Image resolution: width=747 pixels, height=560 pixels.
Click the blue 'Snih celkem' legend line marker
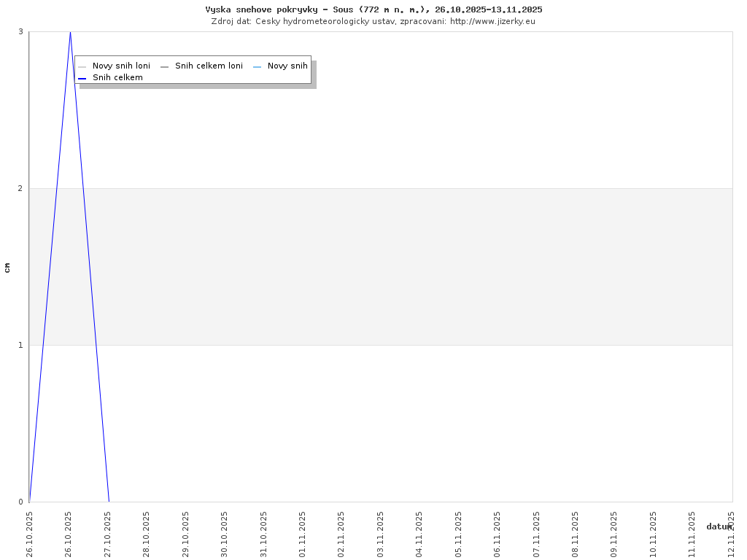click(x=82, y=78)
